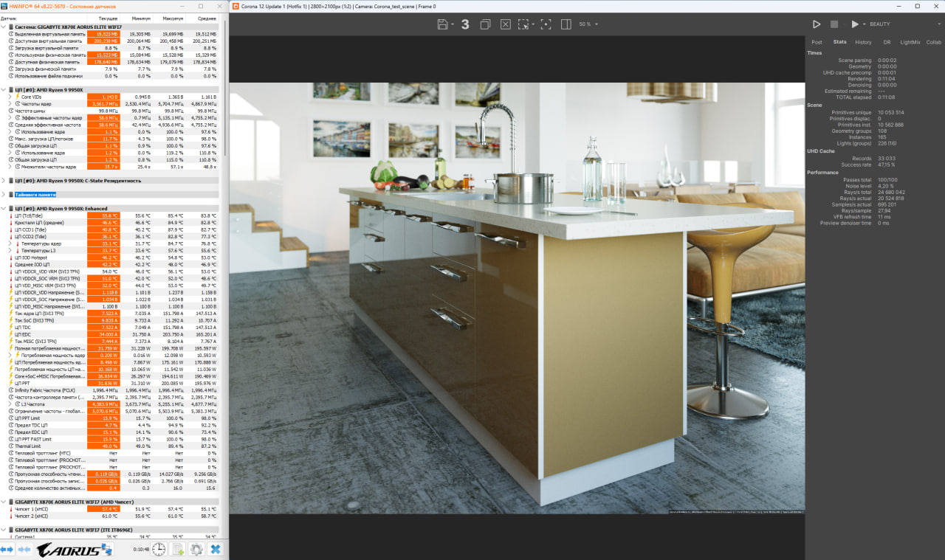Open the region selection dropdown arrow
945x560 pixels.
(x=533, y=25)
